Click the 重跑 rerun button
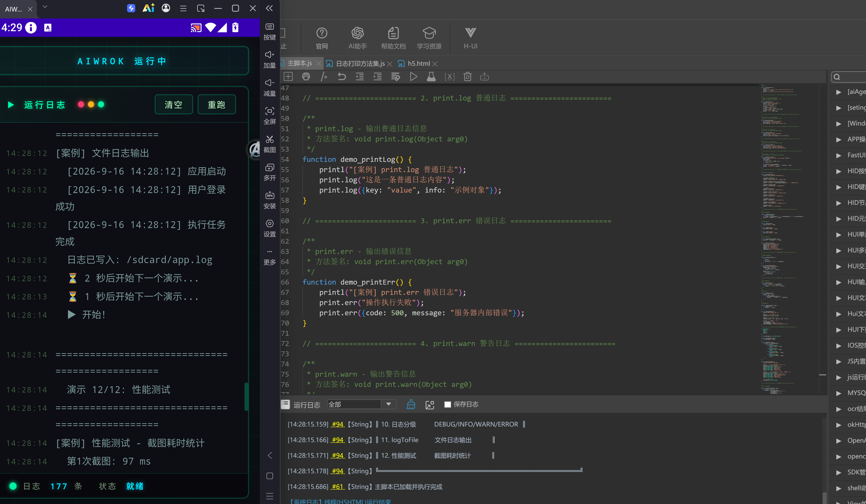866x504 pixels. click(x=217, y=105)
